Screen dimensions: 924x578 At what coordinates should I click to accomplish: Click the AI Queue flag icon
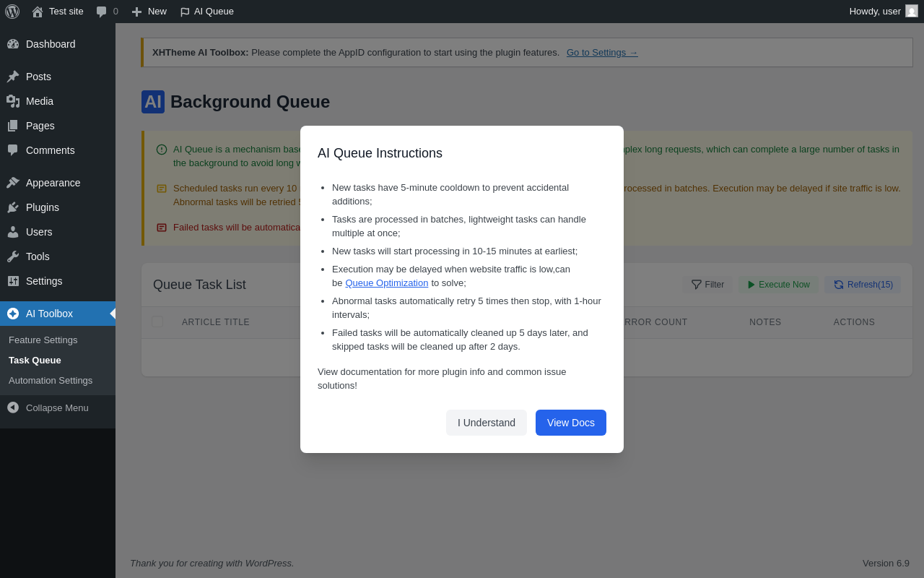coord(185,12)
